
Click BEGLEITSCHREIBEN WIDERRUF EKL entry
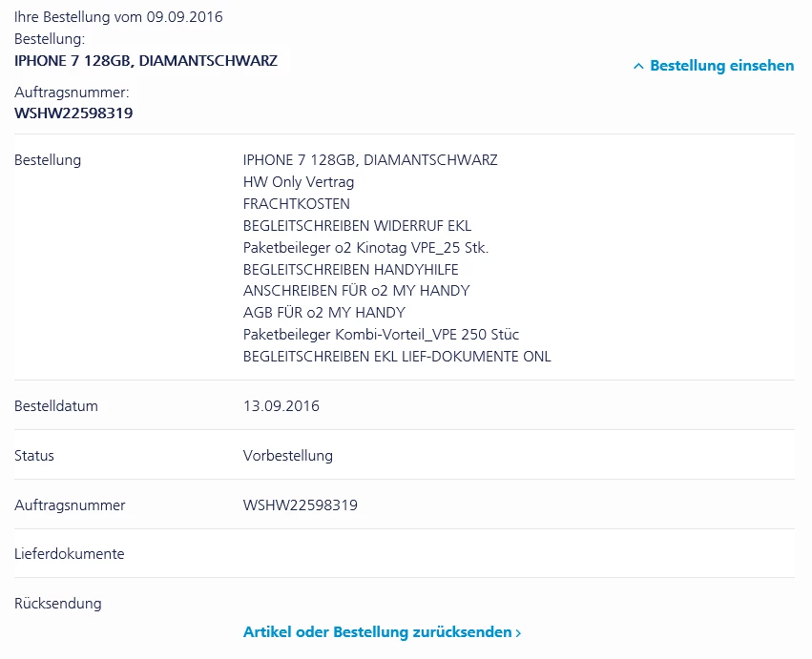[357, 226]
